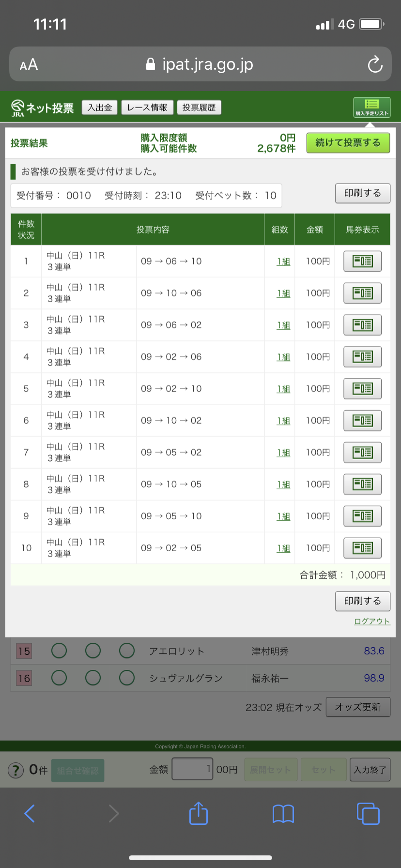The image size is (401, 868).
Task: Open the レース情報 menu tab
Action: (x=147, y=108)
